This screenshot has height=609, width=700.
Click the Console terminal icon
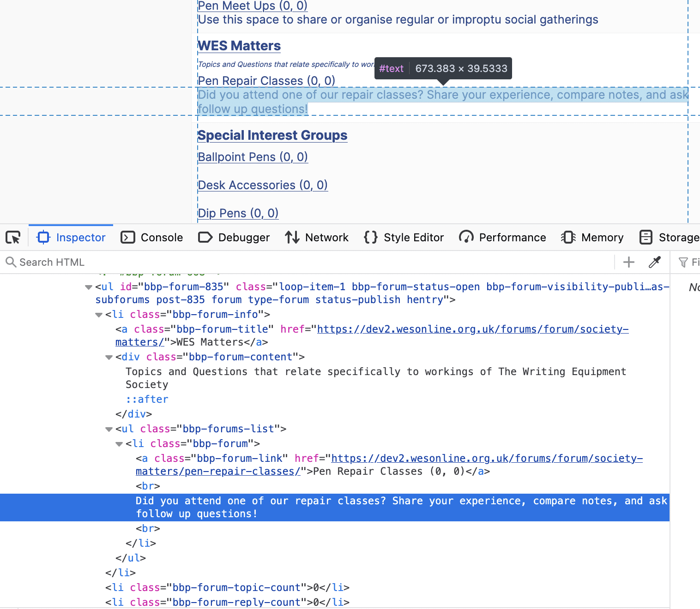pyautogui.click(x=128, y=238)
